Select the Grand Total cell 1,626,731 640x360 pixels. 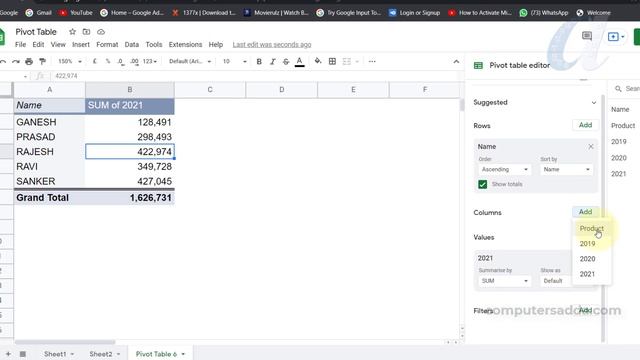[130, 198]
